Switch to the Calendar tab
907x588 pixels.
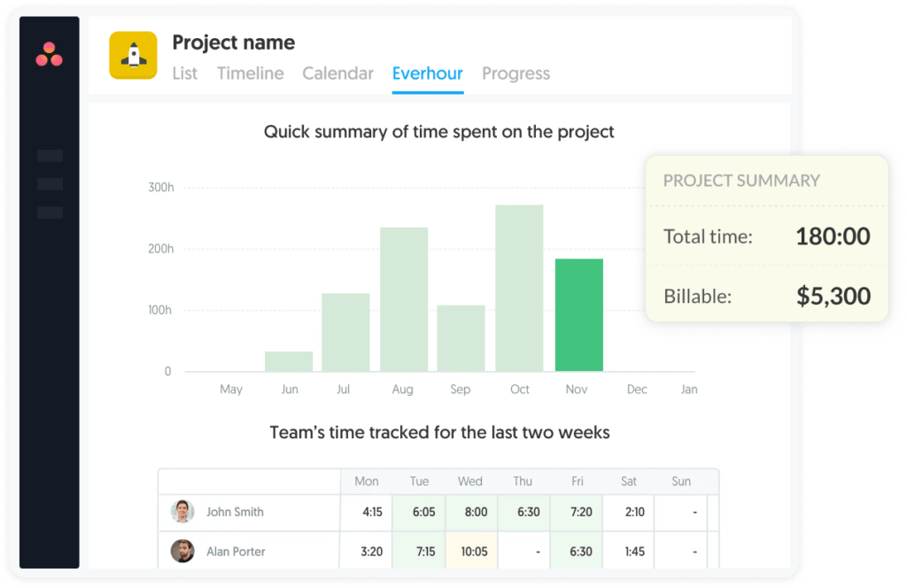click(x=337, y=74)
